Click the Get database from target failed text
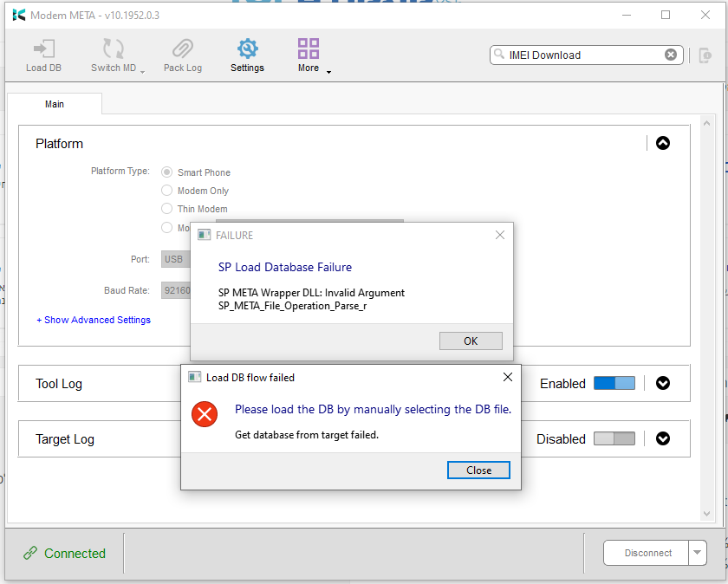Screen dimensions: 728x584 pyautogui.click(x=307, y=435)
